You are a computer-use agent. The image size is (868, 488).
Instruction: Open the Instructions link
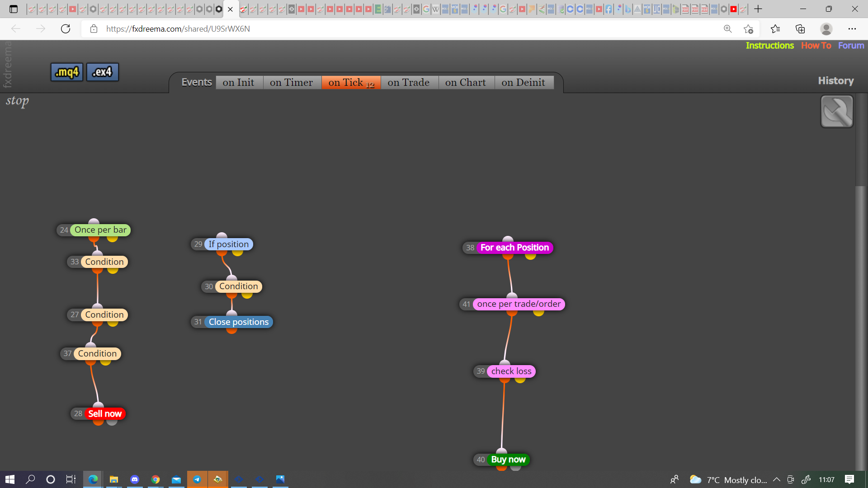coord(769,46)
